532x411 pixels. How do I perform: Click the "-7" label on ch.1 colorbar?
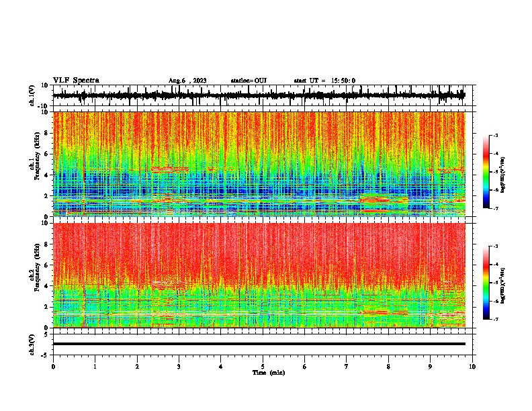tap(495, 208)
